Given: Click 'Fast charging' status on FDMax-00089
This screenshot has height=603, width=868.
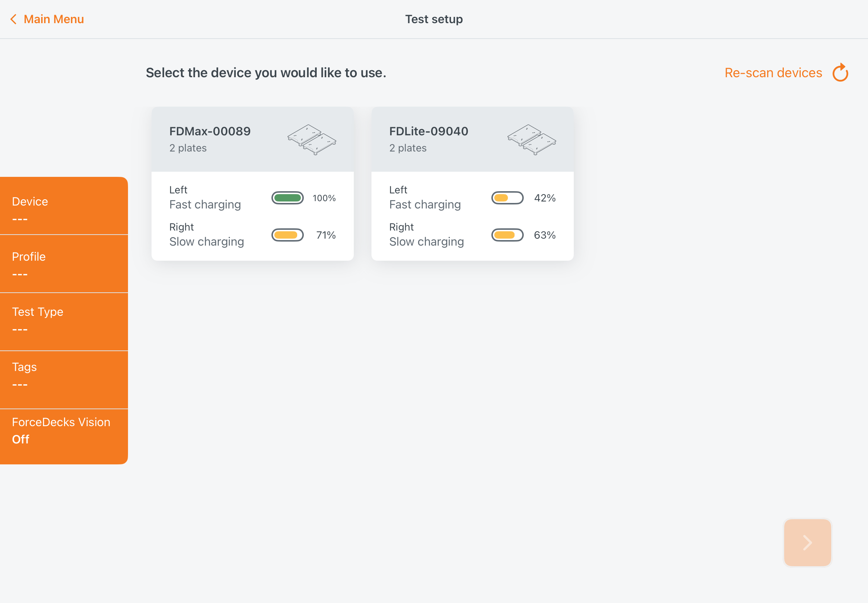Looking at the screenshot, I should point(205,204).
